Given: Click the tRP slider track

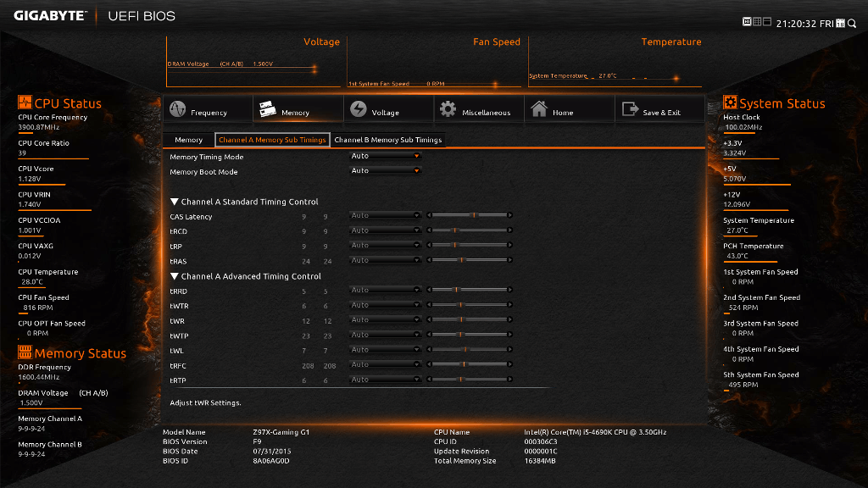Looking at the screenshot, I should (x=470, y=245).
